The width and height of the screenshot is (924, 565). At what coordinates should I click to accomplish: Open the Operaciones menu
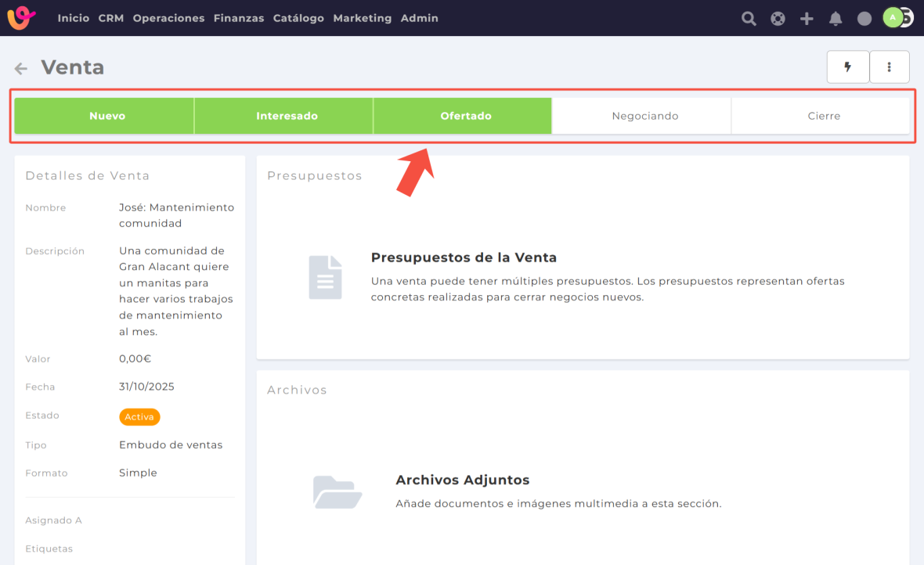[168, 18]
